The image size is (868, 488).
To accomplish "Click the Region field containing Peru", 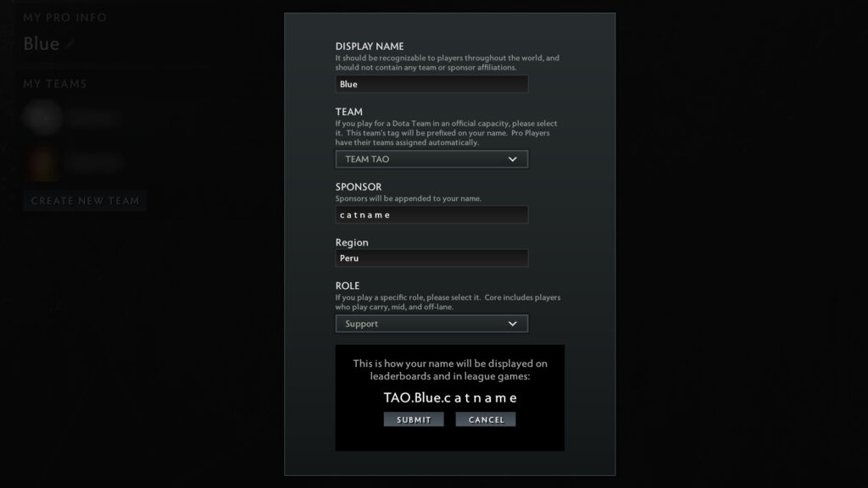I will click(x=431, y=258).
